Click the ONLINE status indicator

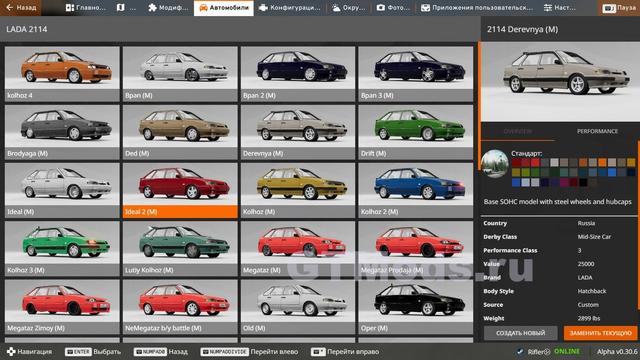tap(567, 351)
